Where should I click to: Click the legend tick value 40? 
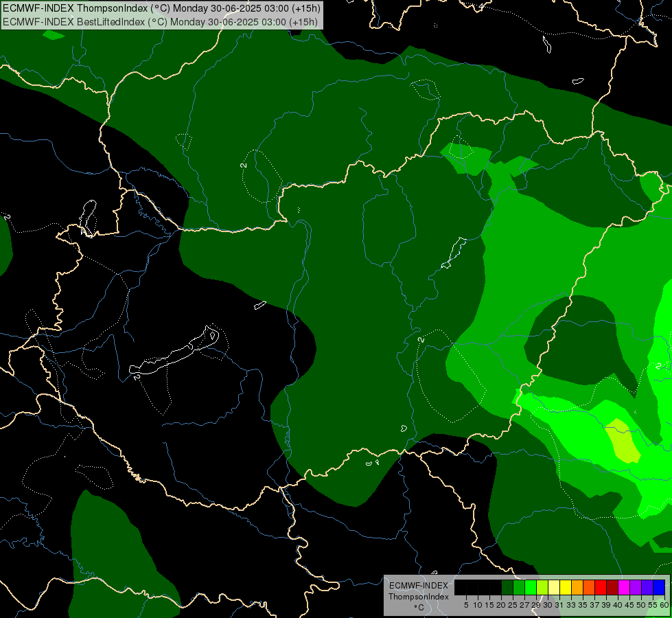[x=618, y=605]
